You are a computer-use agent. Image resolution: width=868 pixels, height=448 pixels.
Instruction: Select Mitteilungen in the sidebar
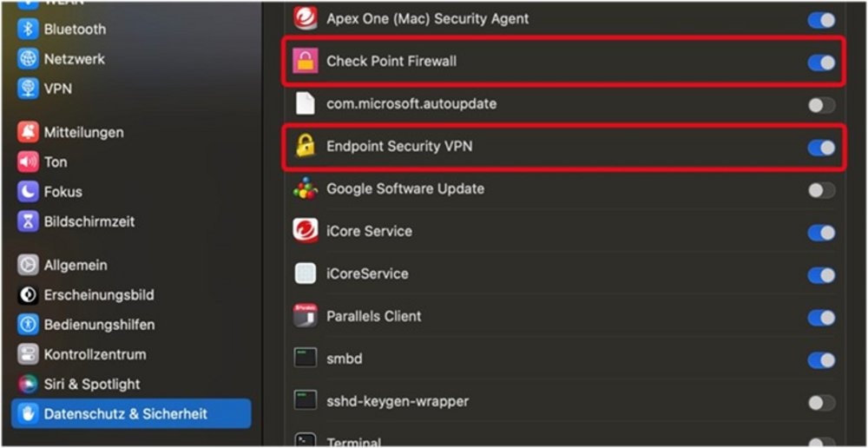(x=83, y=132)
